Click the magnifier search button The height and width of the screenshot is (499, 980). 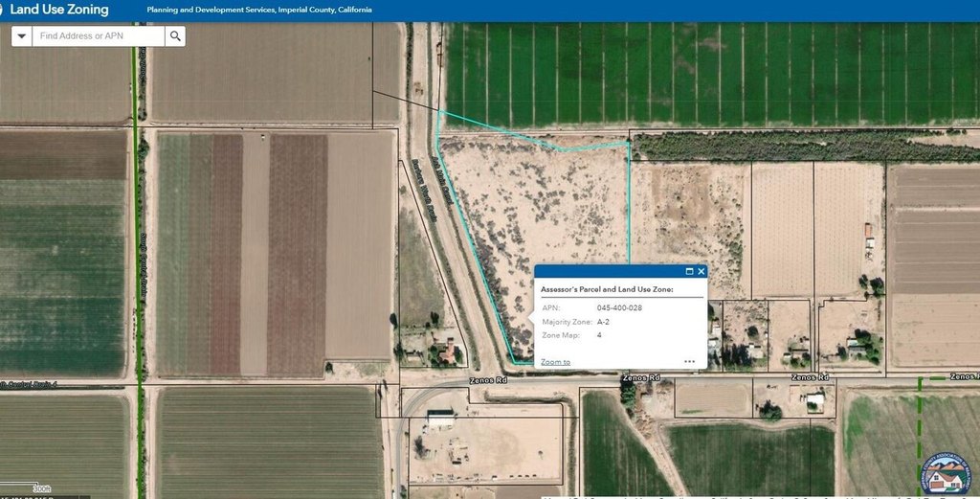pos(175,36)
